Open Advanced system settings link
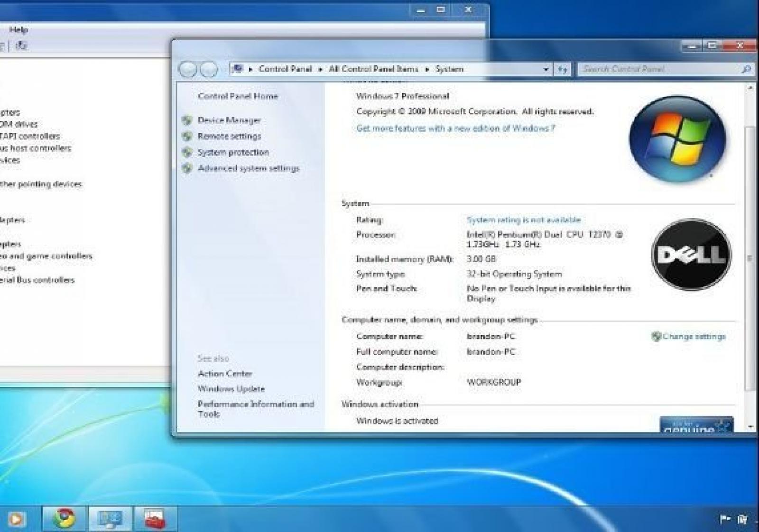Image resolution: width=759 pixels, height=532 pixels. tap(248, 168)
